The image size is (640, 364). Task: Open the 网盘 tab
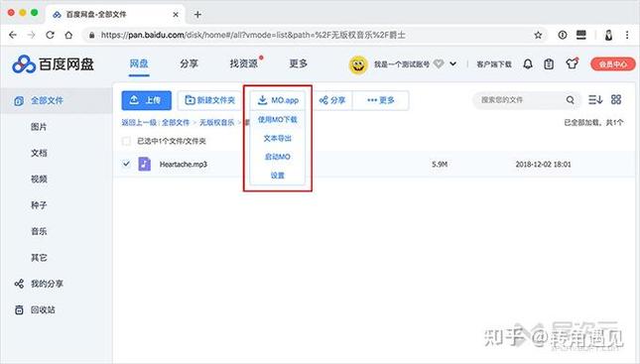(139, 63)
